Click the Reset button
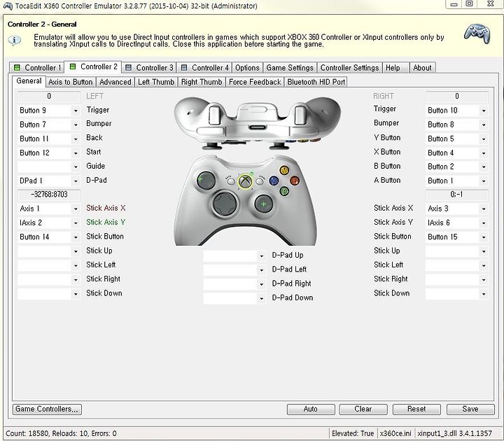Image resolution: width=504 pixels, height=441 pixels. tap(416, 409)
